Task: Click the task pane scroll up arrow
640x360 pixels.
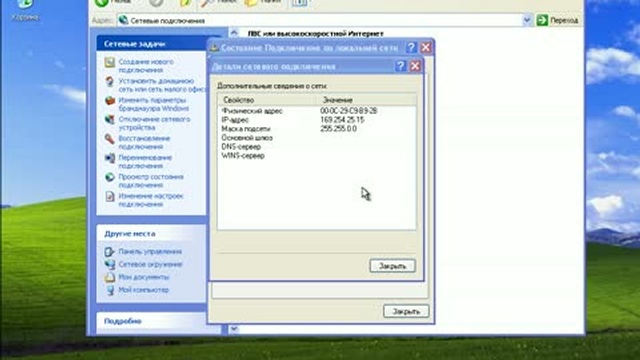Action: pyautogui.click(x=234, y=33)
